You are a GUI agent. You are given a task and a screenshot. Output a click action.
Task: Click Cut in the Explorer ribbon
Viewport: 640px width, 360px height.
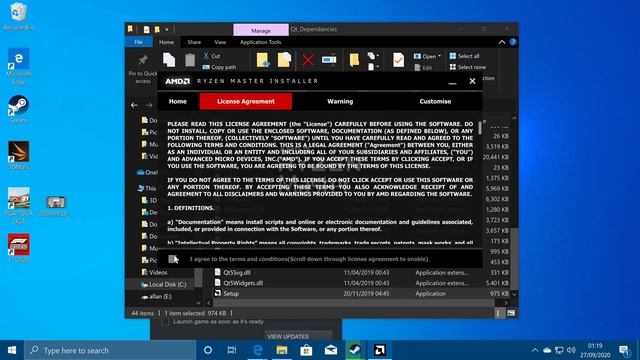pyautogui.click(x=212, y=56)
